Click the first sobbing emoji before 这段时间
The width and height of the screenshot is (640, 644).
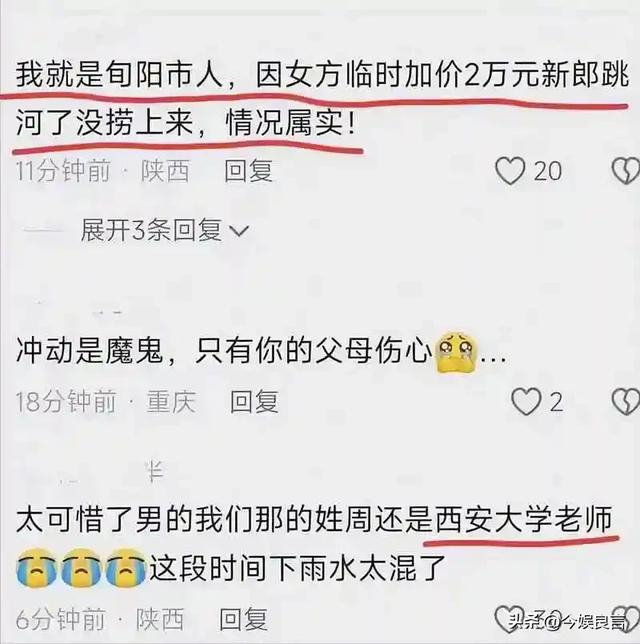tap(37, 566)
